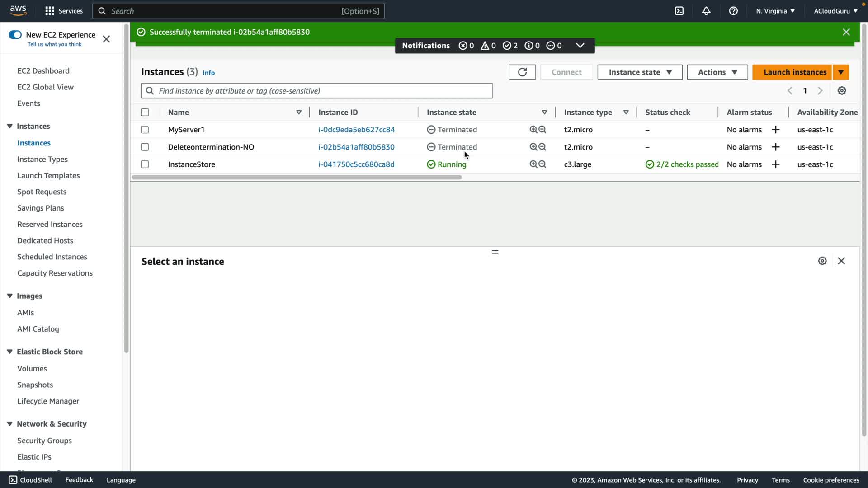Viewport: 868px width, 488px height.
Task: Go to Security Groups sidebar item
Action: (x=44, y=441)
